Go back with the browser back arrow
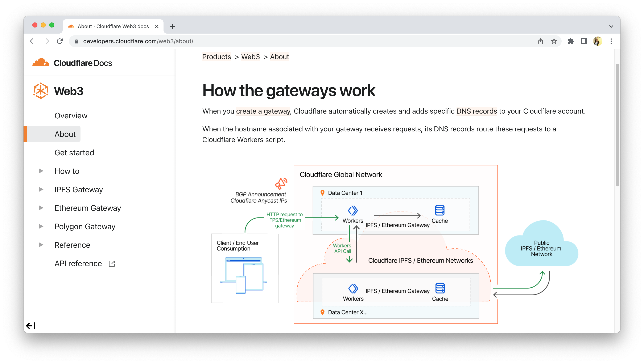This screenshot has height=364, width=644. click(33, 41)
